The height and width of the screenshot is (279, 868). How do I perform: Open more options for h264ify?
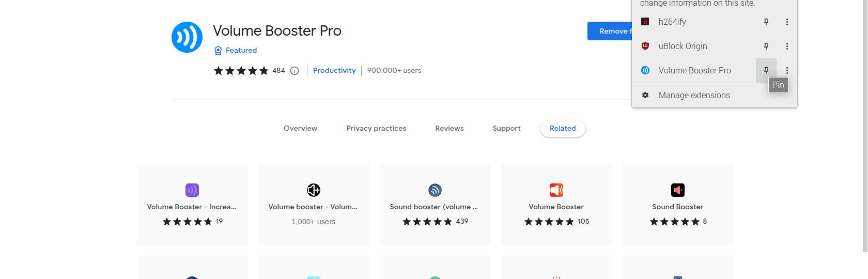[x=787, y=22]
